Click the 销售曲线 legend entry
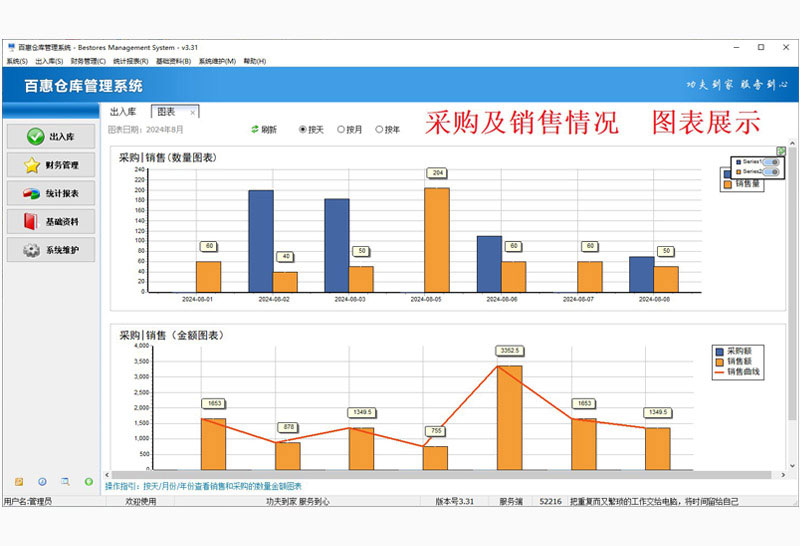The height and width of the screenshot is (546, 800). 738,372
